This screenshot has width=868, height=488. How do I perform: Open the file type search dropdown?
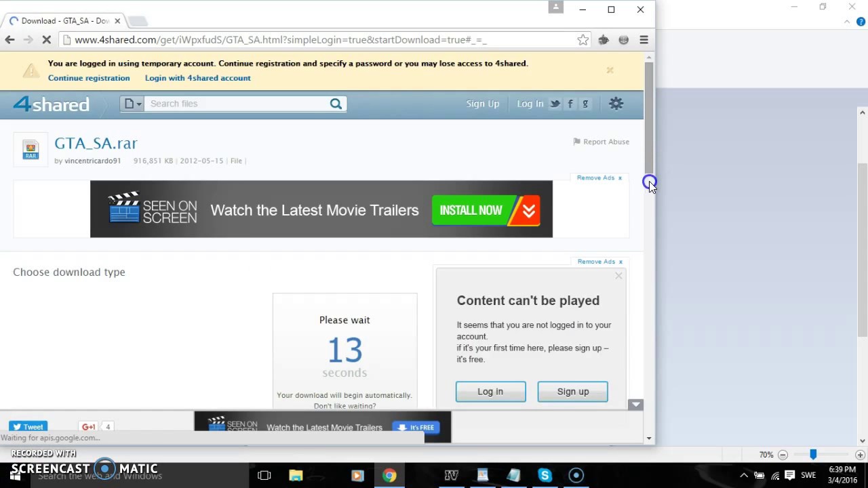(x=133, y=104)
